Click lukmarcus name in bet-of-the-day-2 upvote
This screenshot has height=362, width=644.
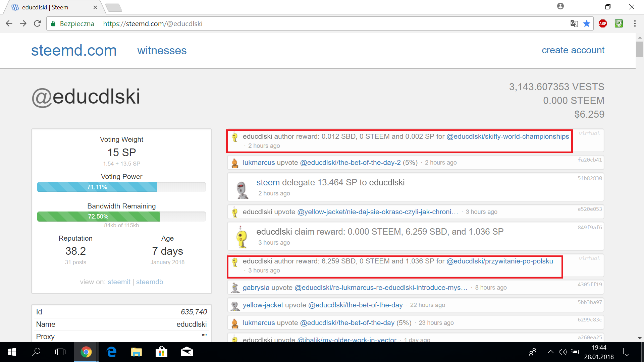[x=259, y=163]
